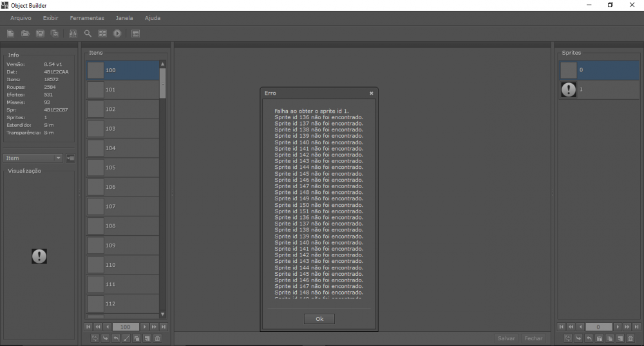This screenshot has width=644, height=346.
Task: Click the import arrow icon under Itens list
Action: point(106,338)
